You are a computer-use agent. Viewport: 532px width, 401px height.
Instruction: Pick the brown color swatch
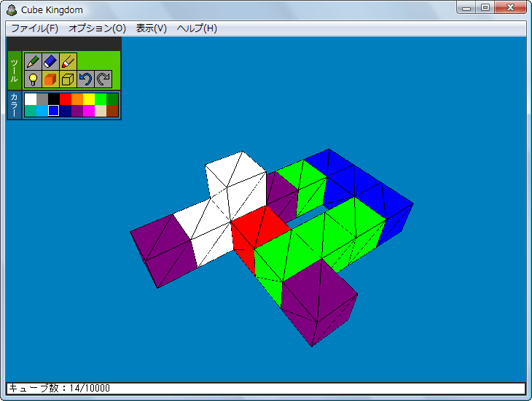(x=112, y=111)
